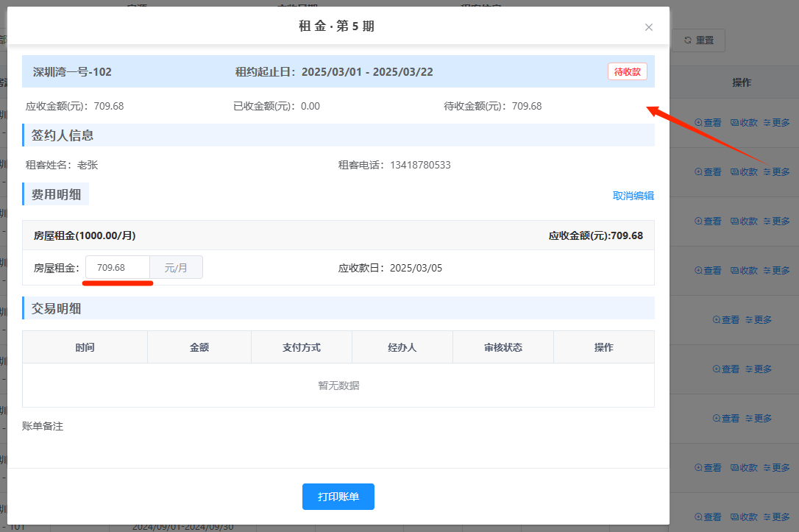
Task: Focus the 房屋租金 amount input field
Action: click(x=118, y=268)
